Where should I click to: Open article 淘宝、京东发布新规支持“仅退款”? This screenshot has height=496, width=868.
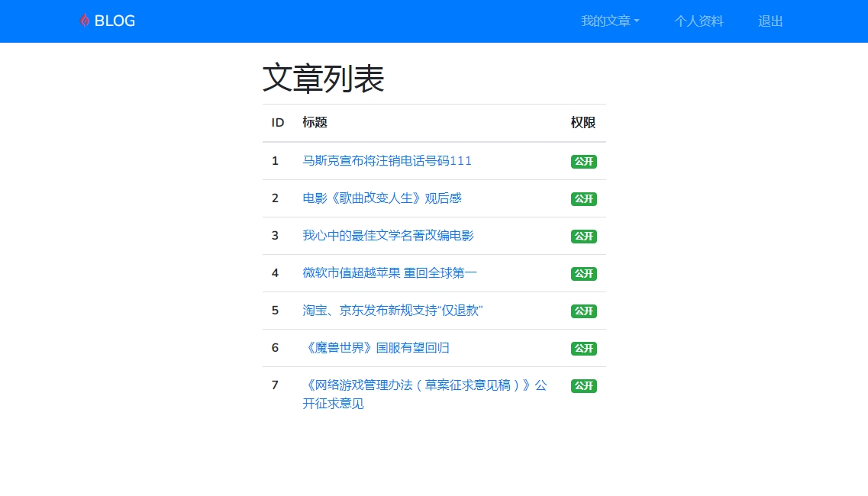(x=392, y=311)
